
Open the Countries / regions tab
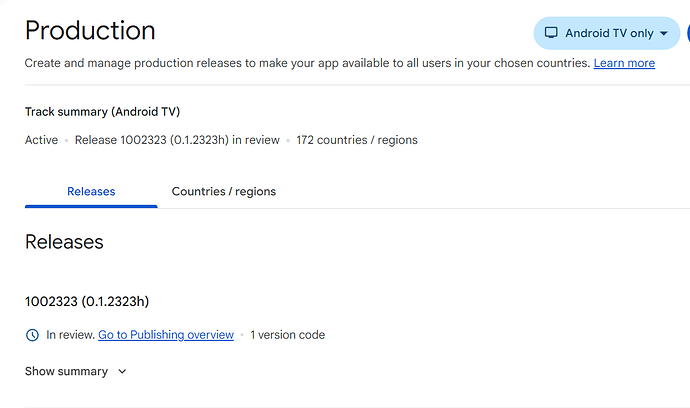(224, 191)
